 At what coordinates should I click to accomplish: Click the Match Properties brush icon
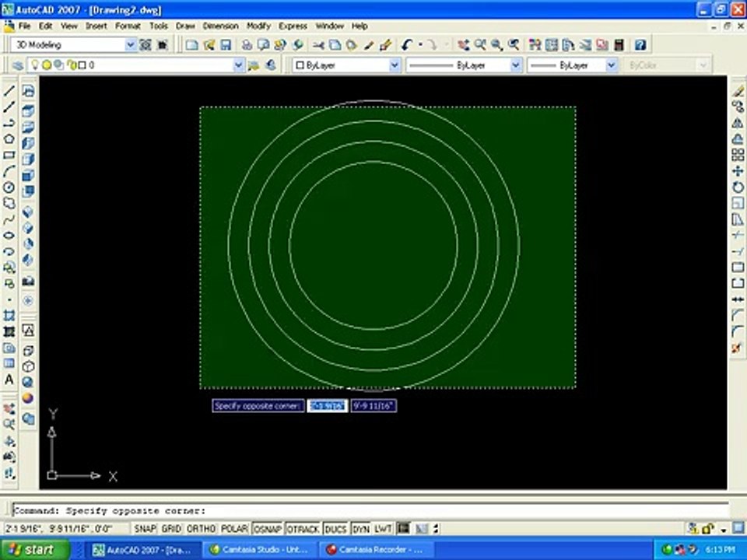click(x=385, y=45)
